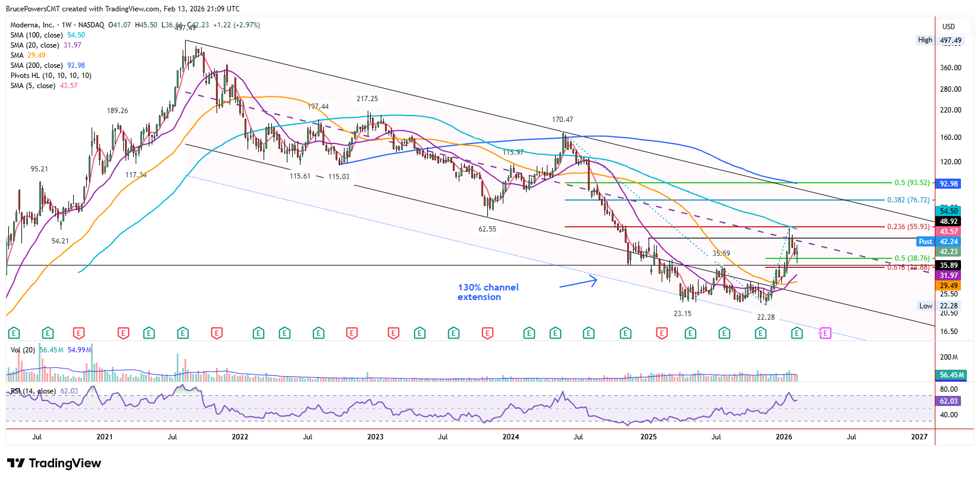Select the RSI (14, close) indicator label
This screenshot has width=980, height=481.
(x=33, y=391)
